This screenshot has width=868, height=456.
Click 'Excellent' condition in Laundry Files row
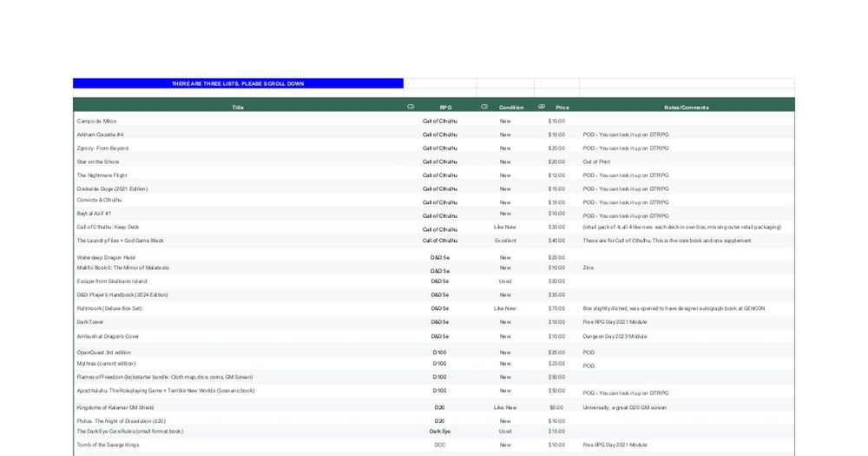click(x=505, y=241)
